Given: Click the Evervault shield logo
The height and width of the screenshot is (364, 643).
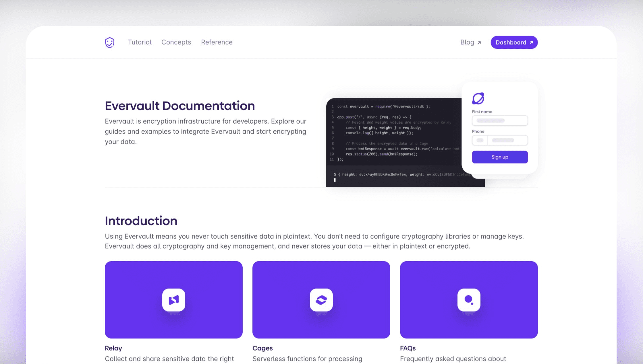Looking at the screenshot, I should pyautogui.click(x=110, y=42).
